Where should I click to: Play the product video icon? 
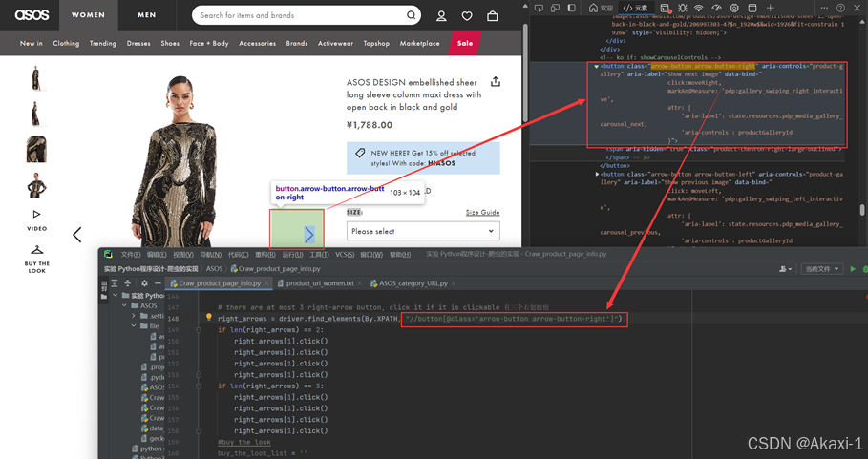point(36,214)
